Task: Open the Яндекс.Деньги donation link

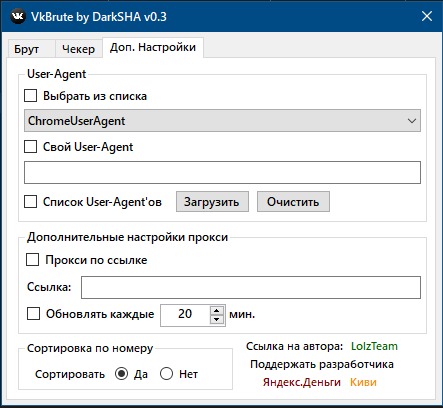Action: click(x=302, y=382)
